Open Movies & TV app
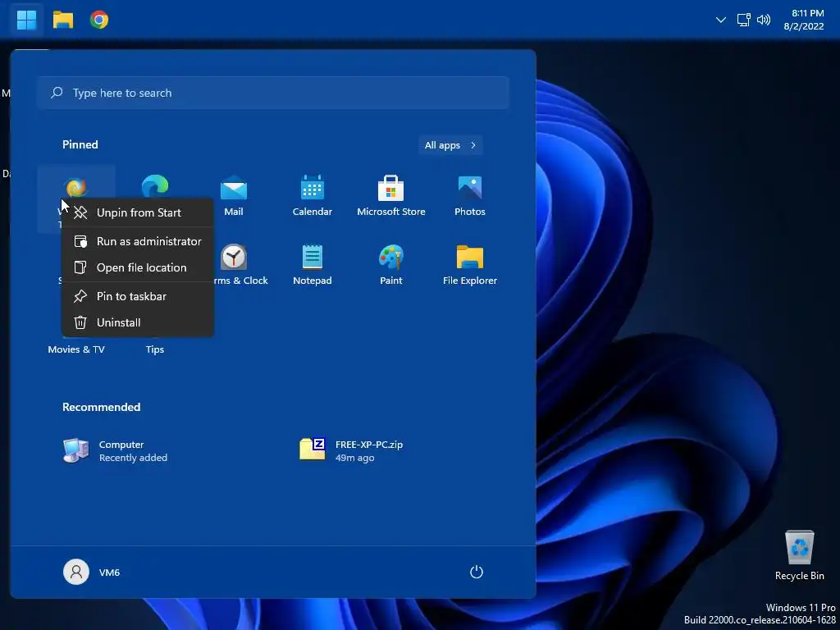The width and height of the screenshot is (840, 630). click(76, 349)
